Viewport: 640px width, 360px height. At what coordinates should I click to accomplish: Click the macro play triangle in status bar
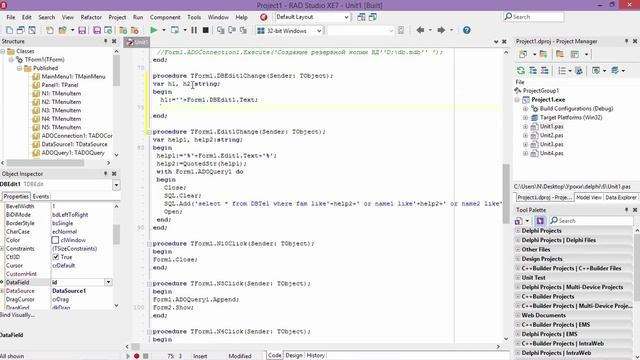point(128,356)
